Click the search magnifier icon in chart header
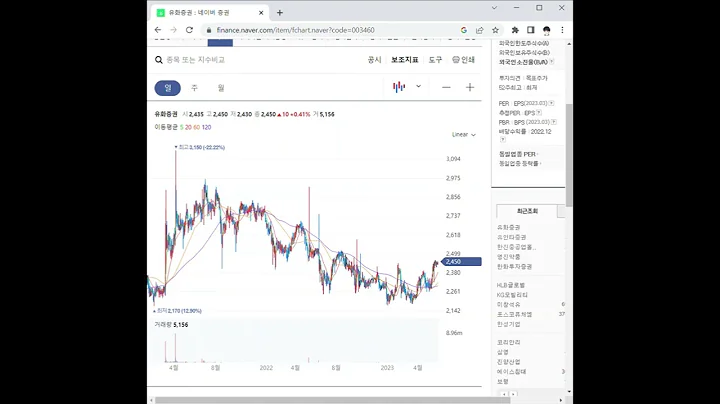This screenshot has height=404, width=720. 158,60
